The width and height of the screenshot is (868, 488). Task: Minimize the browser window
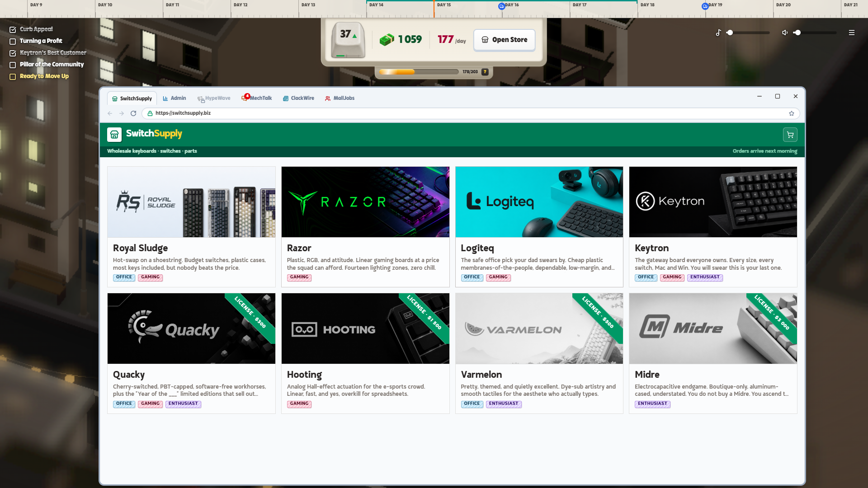pos(759,96)
